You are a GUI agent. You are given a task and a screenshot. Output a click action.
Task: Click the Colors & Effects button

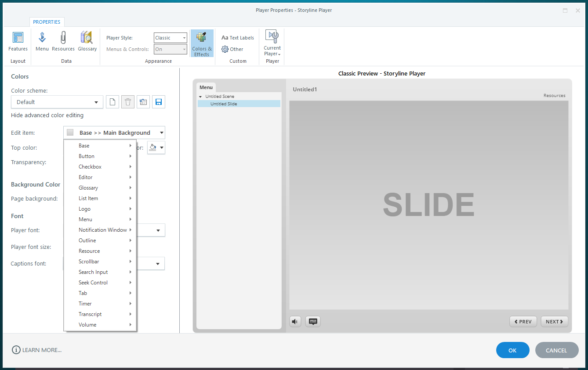(202, 43)
